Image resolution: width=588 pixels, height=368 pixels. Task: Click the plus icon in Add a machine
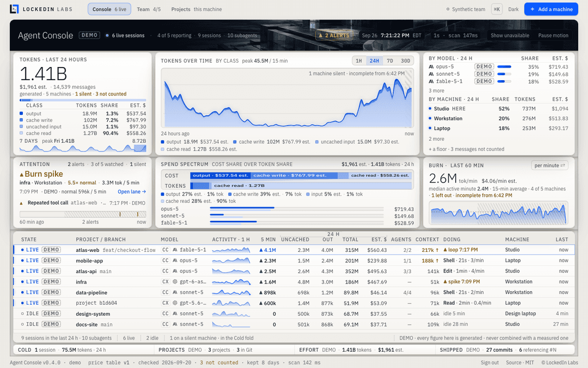[x=532, y=9]
